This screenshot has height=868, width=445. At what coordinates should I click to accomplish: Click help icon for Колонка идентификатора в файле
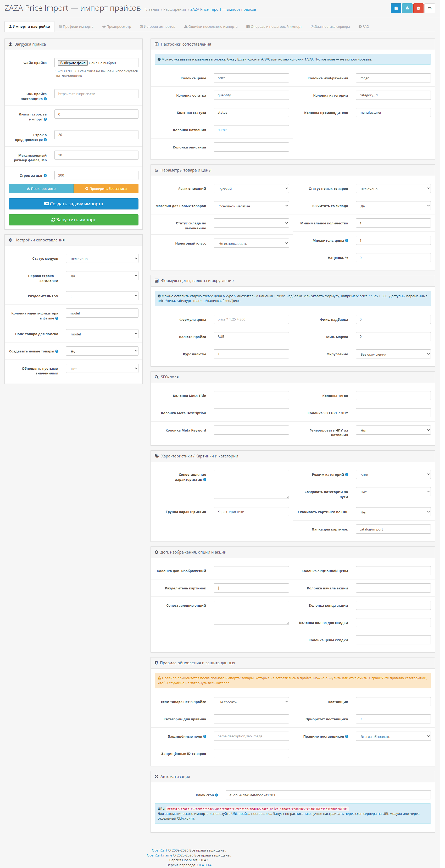click(57, 318)
